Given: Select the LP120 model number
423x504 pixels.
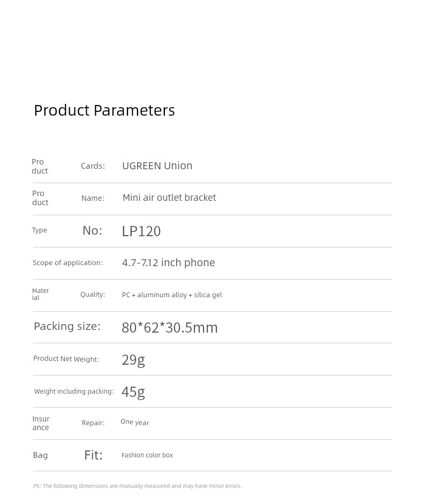Looking at the screenshot, I should 141,231.
